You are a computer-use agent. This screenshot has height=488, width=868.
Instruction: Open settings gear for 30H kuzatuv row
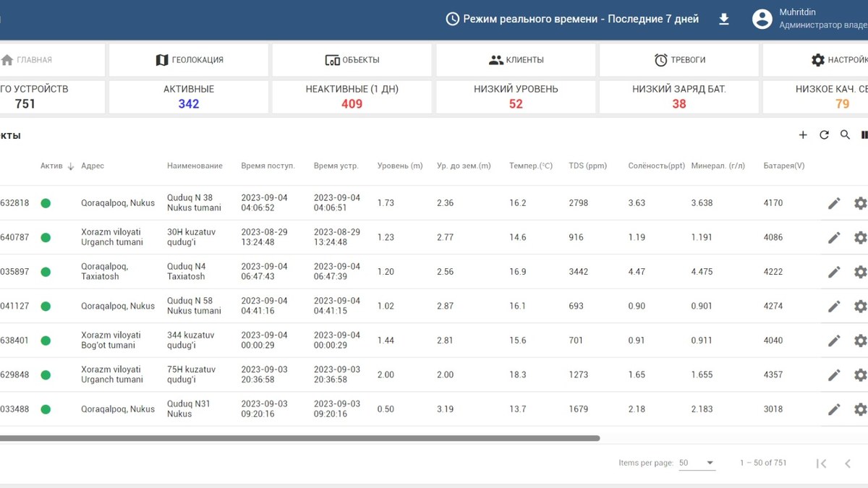[x=860, y=237]
